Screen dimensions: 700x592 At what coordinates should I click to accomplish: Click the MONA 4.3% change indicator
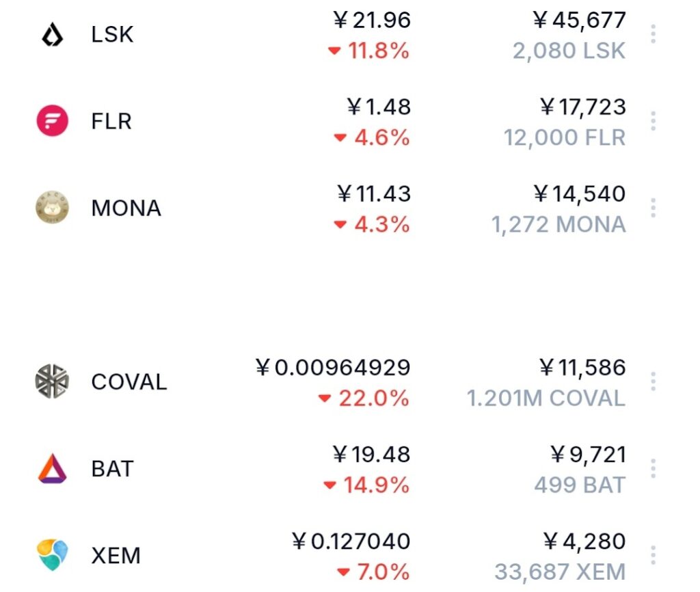(371, 225)
